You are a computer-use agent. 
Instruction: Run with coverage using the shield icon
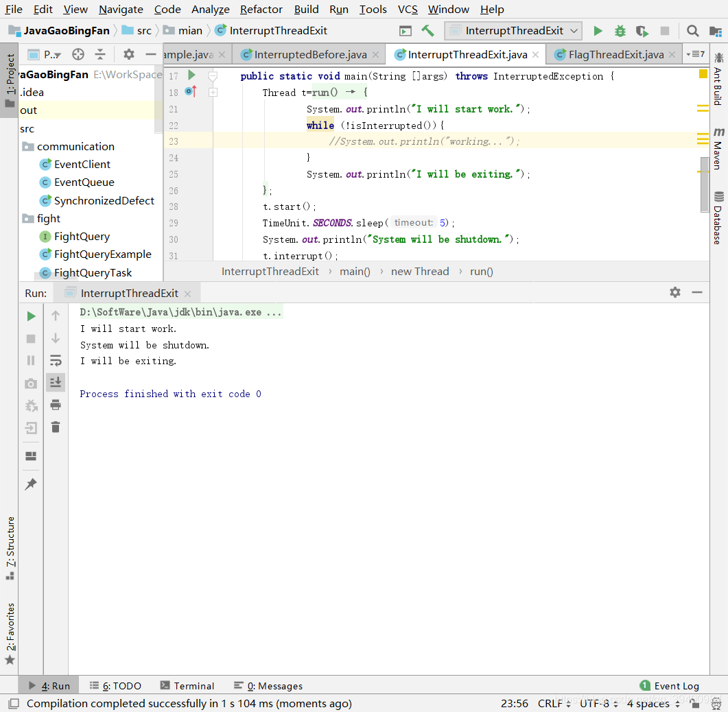pyautogui.click(x=642, y=31)
